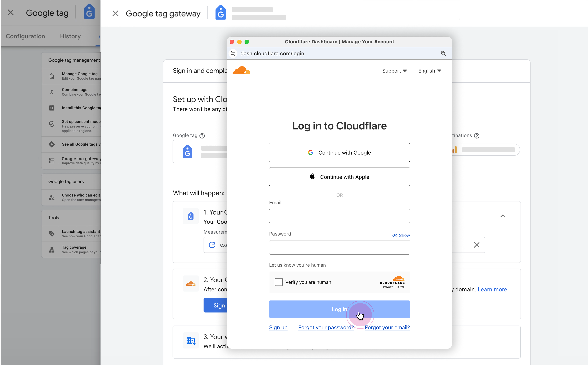
Task: Click step 3 domain building icon
Action: point(191,340)
